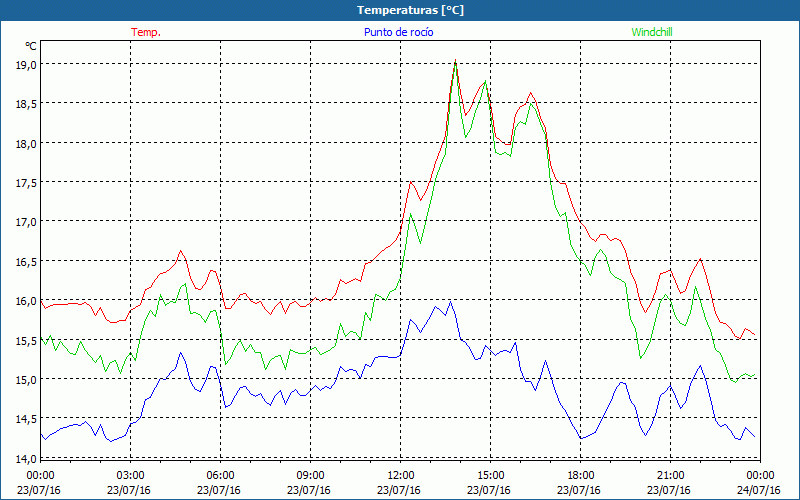Image resolution: width=800 pixels, height=500 pixels.
Task: Click the '12:00' time axis label
Action: (x=401, y=476)
